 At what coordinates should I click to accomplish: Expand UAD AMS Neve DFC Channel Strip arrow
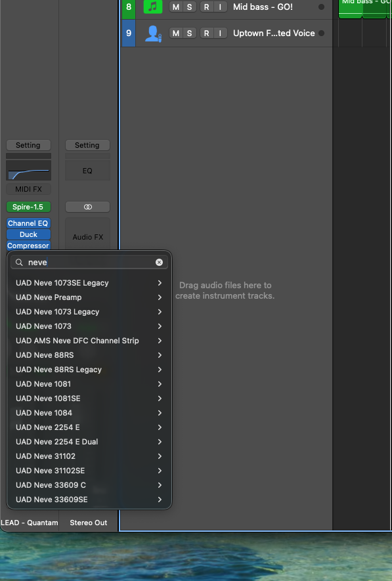tap(160, 341)
